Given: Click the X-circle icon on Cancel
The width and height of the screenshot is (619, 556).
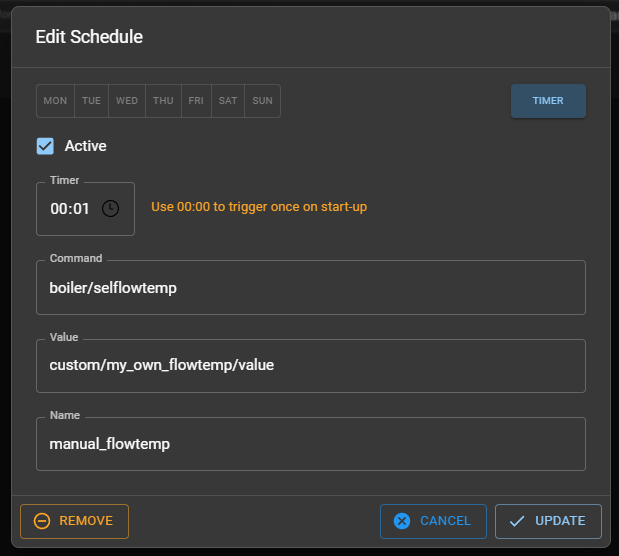Looking at the screenshot, I should click(x=402, y=521).
